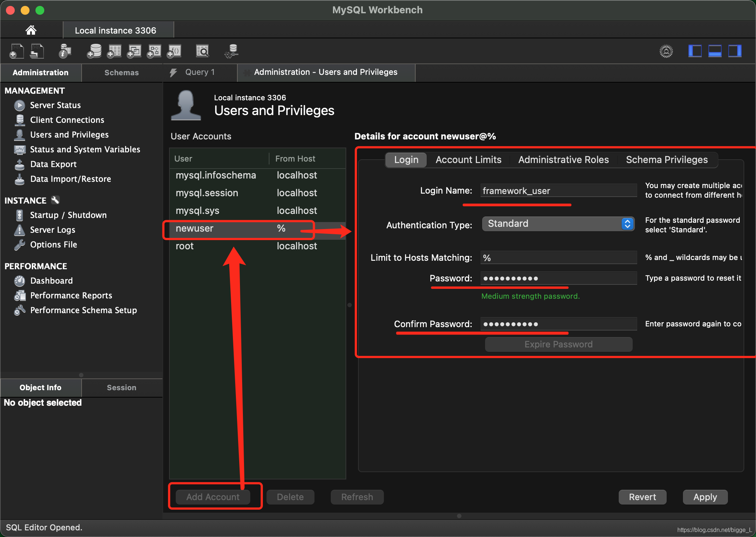Click the Refresh button
This screenshot has height=537, width=756.
pyautogui.click(x=357, y=497)
